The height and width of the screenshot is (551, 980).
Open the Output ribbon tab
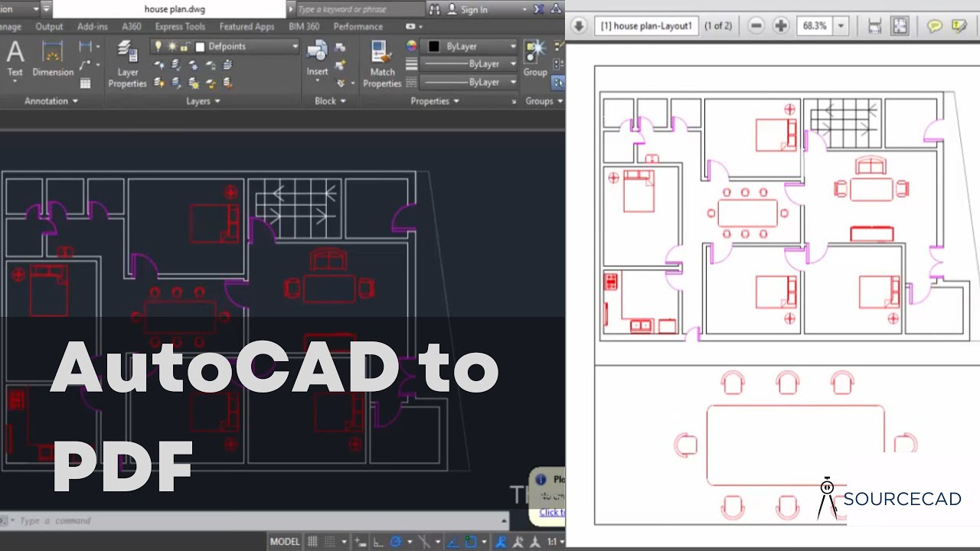(x=49, y=27)
